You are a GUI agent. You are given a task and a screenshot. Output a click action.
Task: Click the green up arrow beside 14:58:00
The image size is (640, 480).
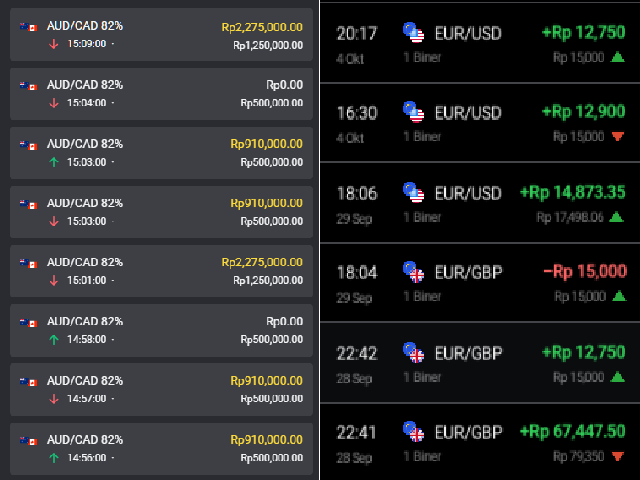tap(54, 339)
